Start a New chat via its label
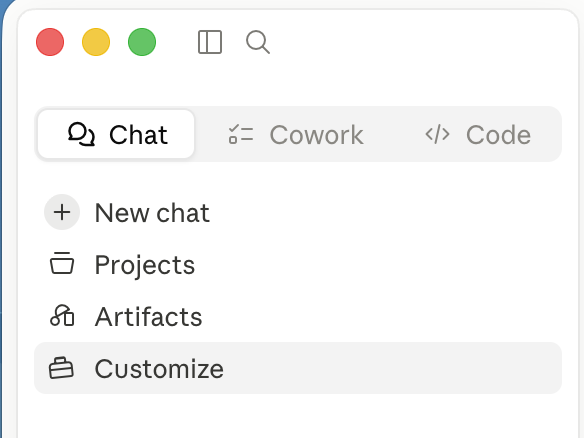 [x=152, y=213]
